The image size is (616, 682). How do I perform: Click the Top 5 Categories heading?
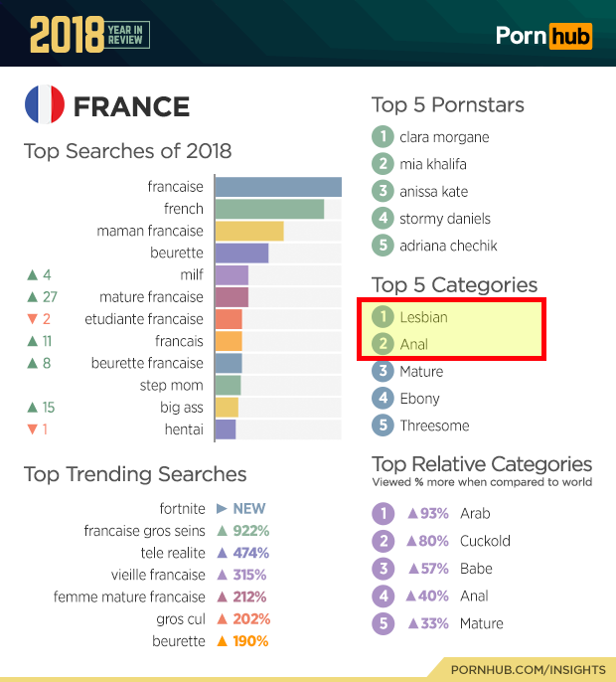(x=454, y=285)
